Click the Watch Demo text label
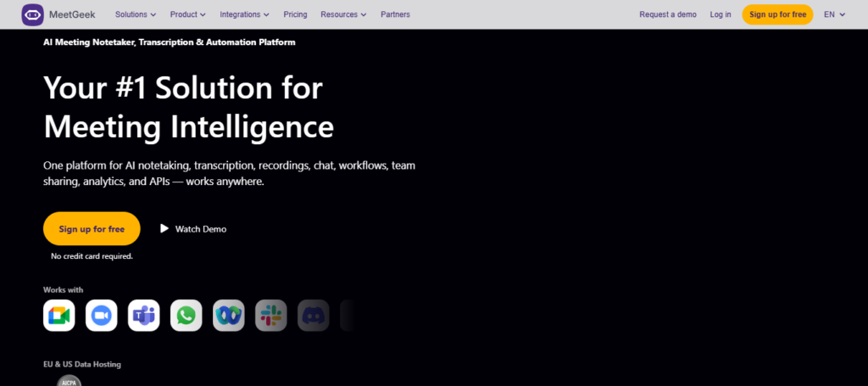868x386 pixels. 201,229
